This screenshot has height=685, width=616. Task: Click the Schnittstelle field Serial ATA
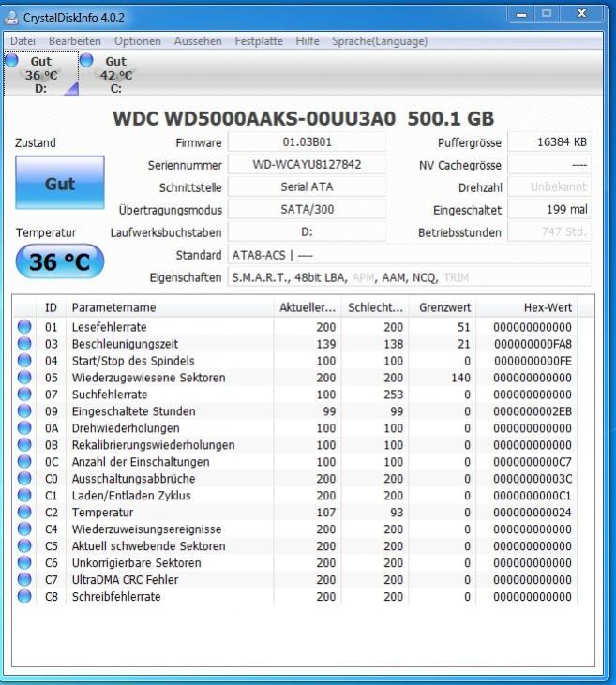click(307, 187)
